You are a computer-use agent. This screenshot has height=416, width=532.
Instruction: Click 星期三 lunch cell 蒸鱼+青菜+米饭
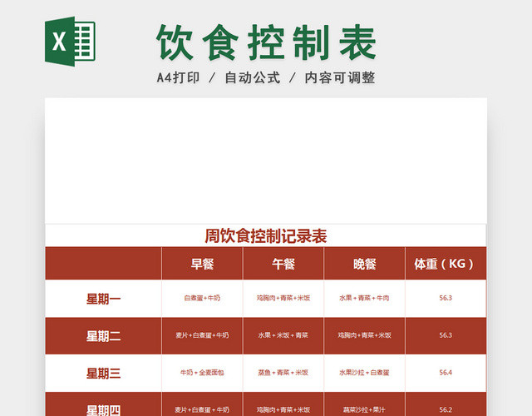pos(283,373)
